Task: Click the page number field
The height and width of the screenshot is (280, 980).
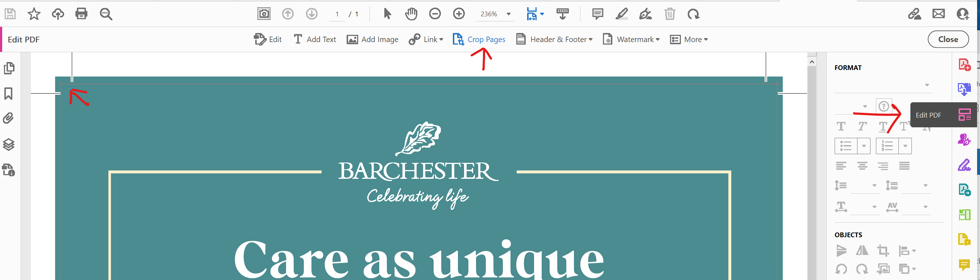Action: point(337,14)
